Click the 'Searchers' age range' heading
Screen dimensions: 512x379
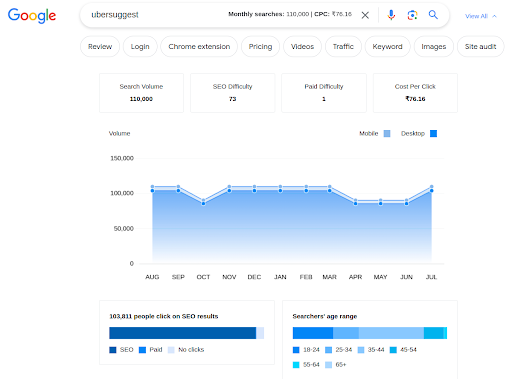coord(325,316)
